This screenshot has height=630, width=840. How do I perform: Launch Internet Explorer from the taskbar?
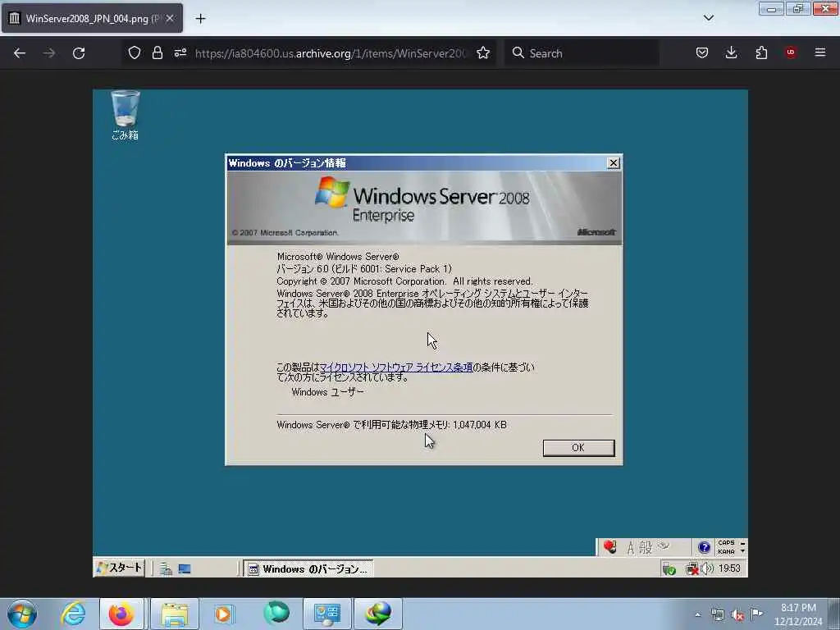[x=73, y=614]
